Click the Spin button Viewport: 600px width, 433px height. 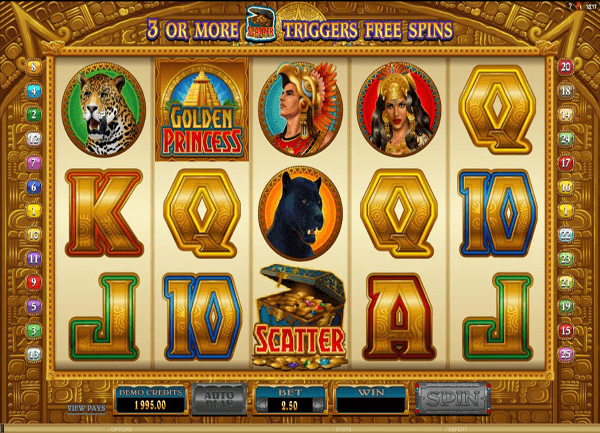tap(453, 399)
